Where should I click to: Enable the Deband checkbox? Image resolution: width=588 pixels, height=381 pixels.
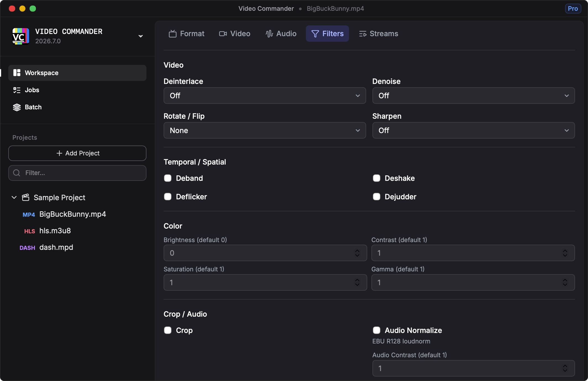coord(168,178)
